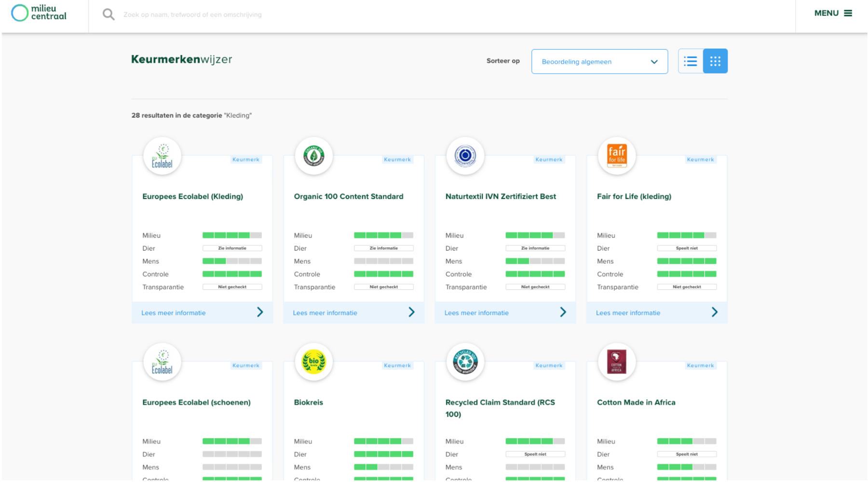Click the Naturtextil IVN logo
The image size is (868, 482).
tap(465, 156)
